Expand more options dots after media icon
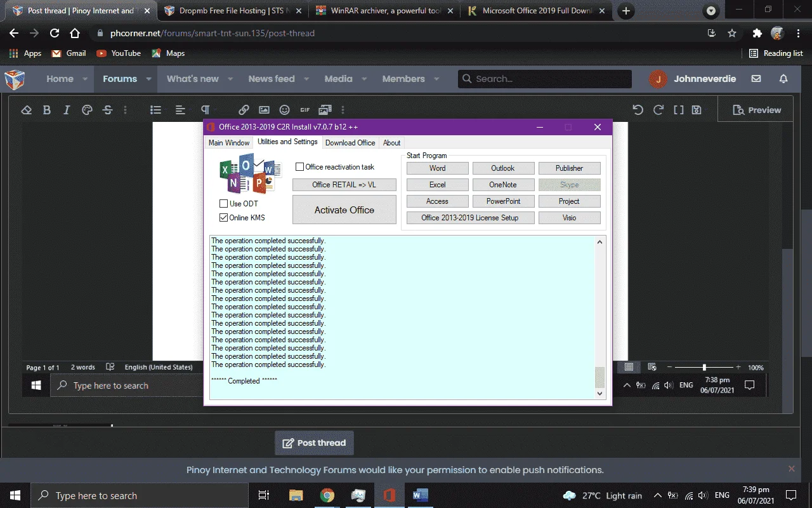This screenshot has height=508, width=812. point(343,110)
